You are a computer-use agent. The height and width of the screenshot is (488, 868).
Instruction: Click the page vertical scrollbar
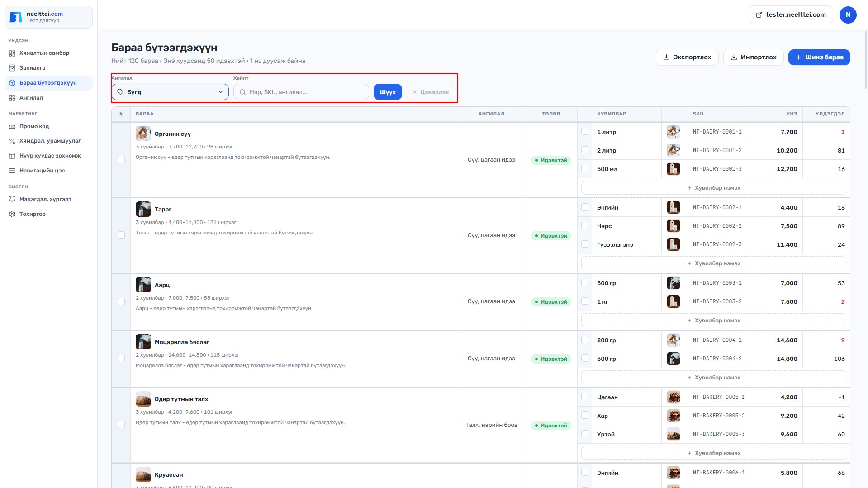click(866, 59)
